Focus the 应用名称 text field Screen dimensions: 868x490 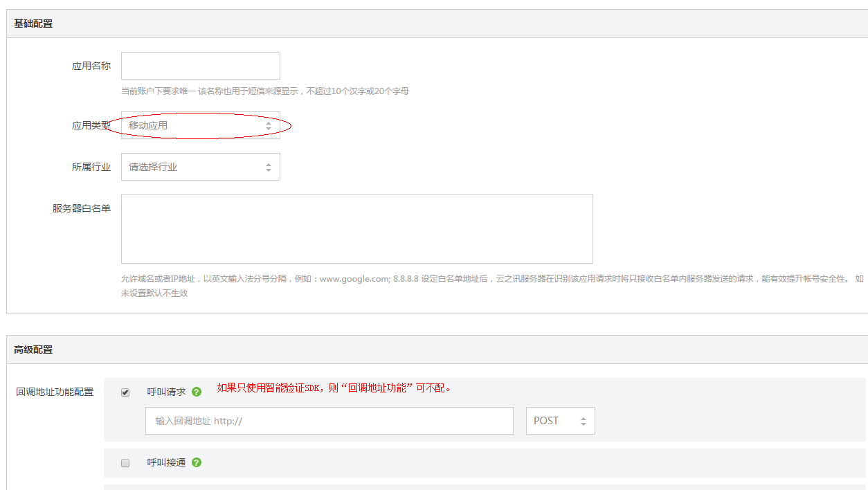200,66
